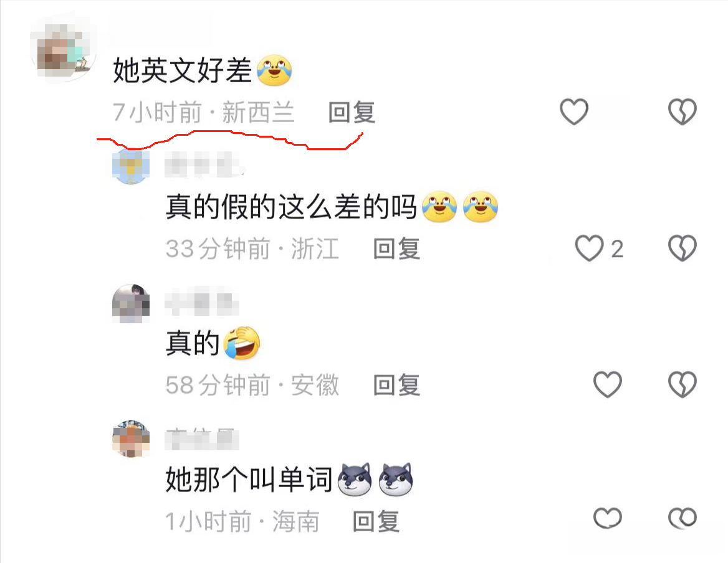
Task: Open the top commenter's avatar
Action: [x=63, y=49]
